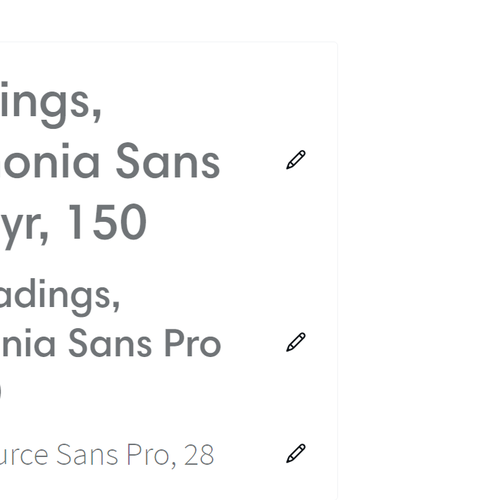Screen dimensions: 500x500
Task: Open editor for largest heading font
Action: click(x=296, y=160)
